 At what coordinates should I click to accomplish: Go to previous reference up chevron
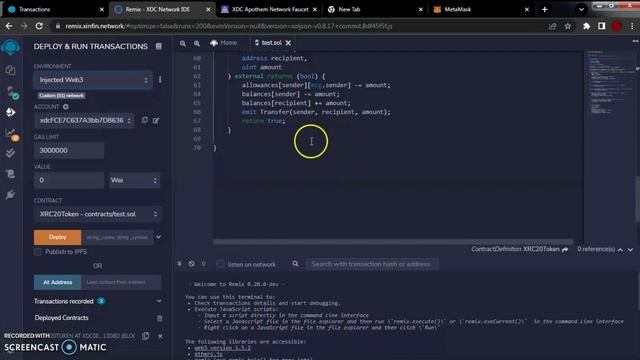click(x=620, y=249)
